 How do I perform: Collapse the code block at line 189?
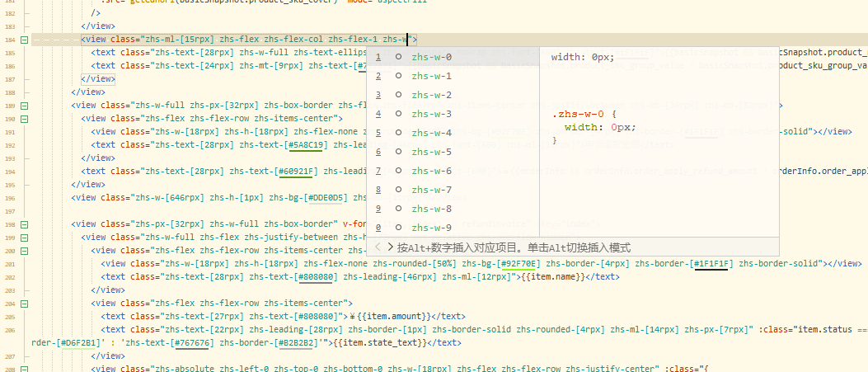click(x=24, y=106)
